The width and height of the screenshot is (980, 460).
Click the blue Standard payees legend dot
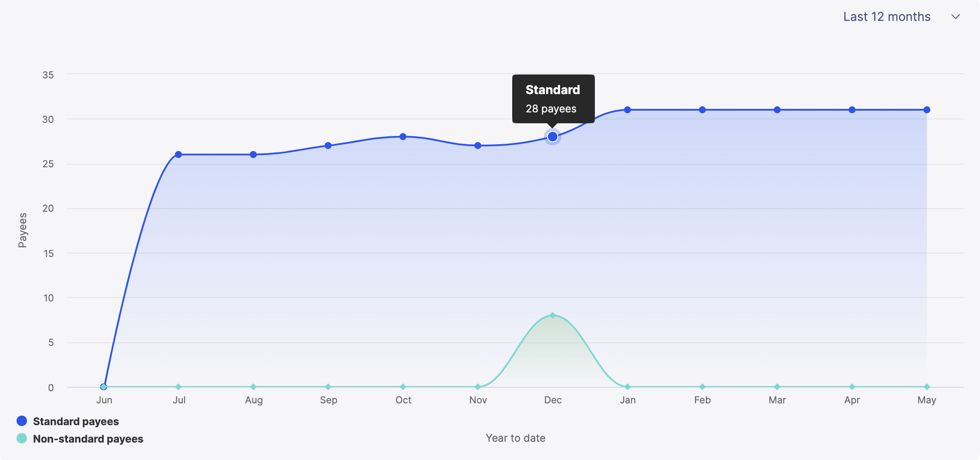tap(22, 421)
